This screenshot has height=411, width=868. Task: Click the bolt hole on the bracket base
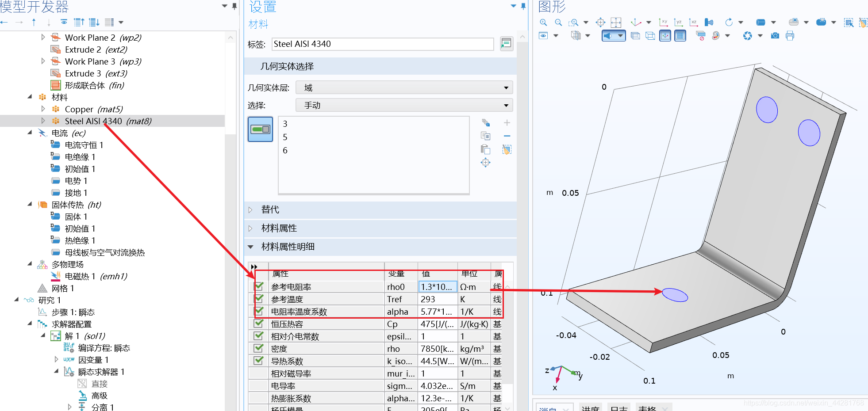pyautogui.click(x=675, y=295)
